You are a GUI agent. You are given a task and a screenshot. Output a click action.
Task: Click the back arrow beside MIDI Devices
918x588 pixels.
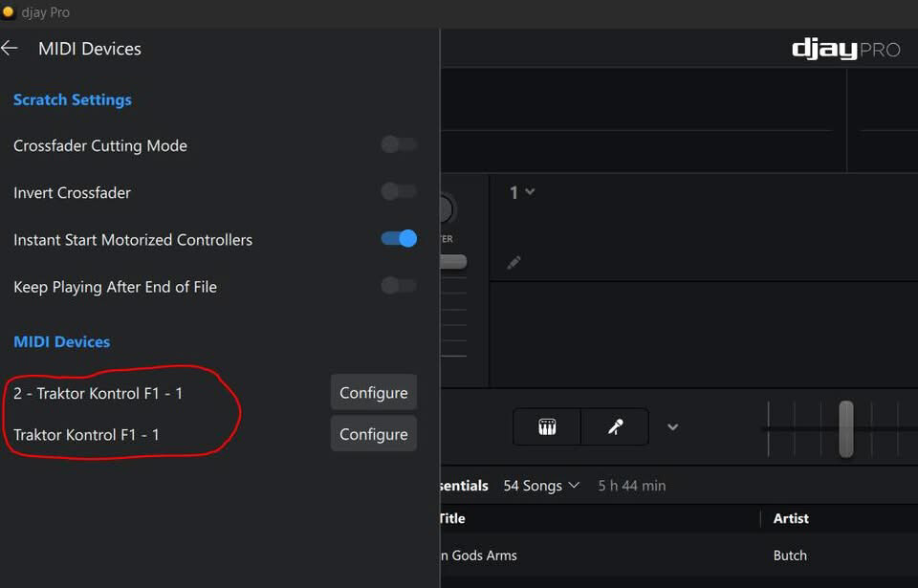[11, 48]
